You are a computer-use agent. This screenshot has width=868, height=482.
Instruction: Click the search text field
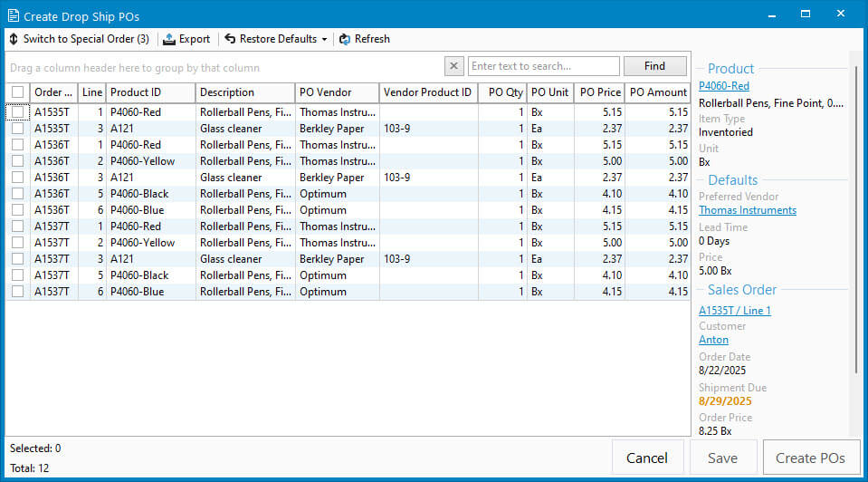[x=544, y=66]
